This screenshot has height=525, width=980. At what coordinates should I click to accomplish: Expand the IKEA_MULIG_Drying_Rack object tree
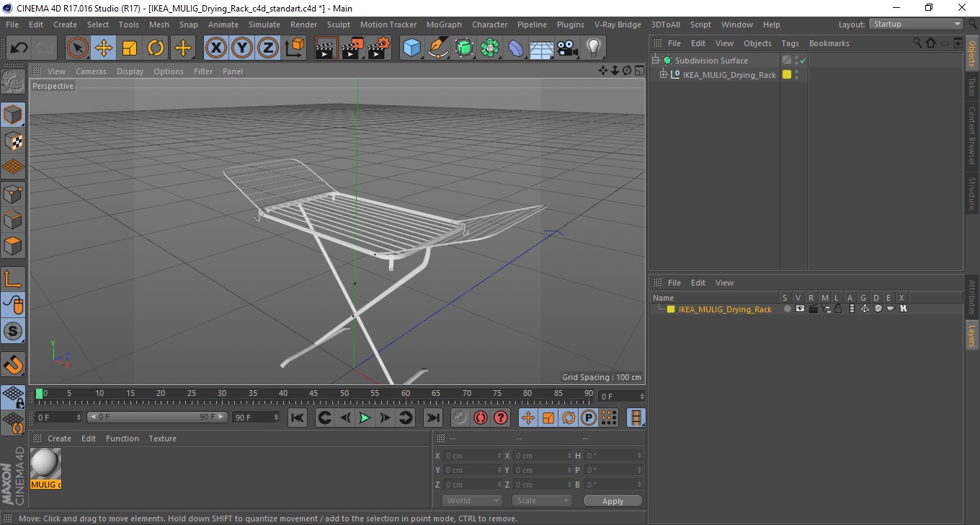click(664, 75)
